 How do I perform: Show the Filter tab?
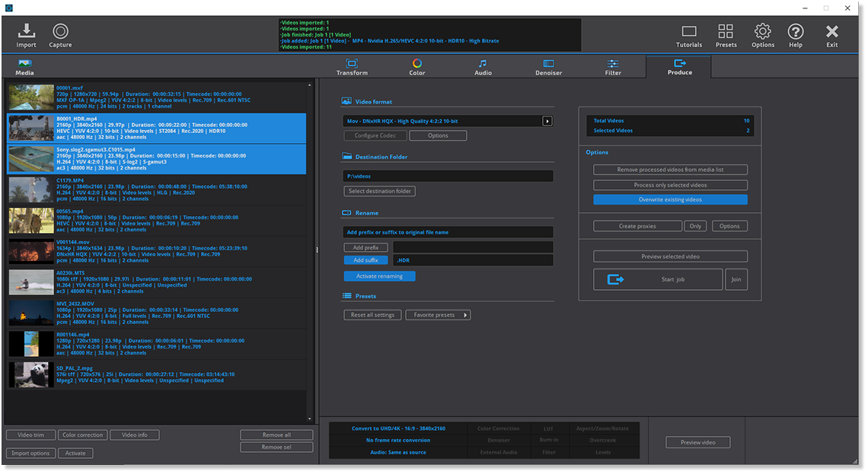(x=613, y=67)
